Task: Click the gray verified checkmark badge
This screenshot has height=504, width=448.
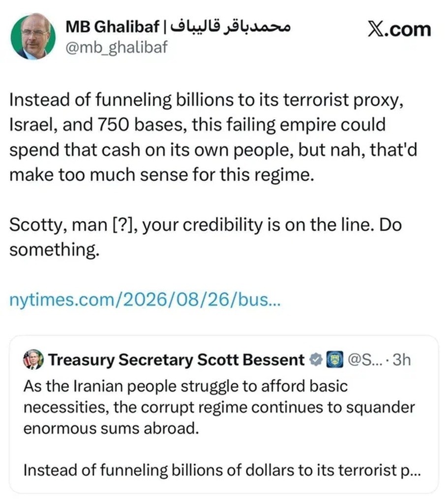Action: [316, 359]
